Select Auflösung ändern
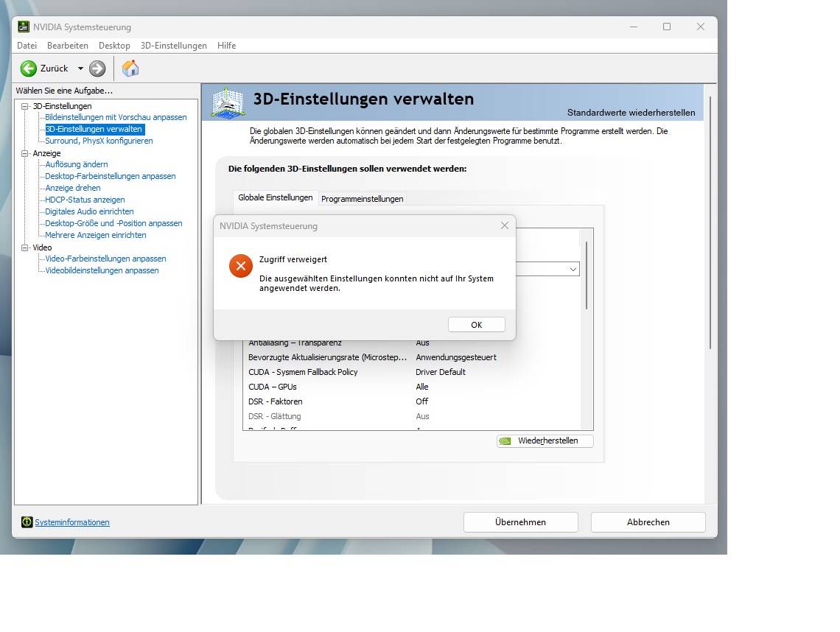The height and width of the screenshot is (632, 840). pyautogui.click(x=77, y=164)
